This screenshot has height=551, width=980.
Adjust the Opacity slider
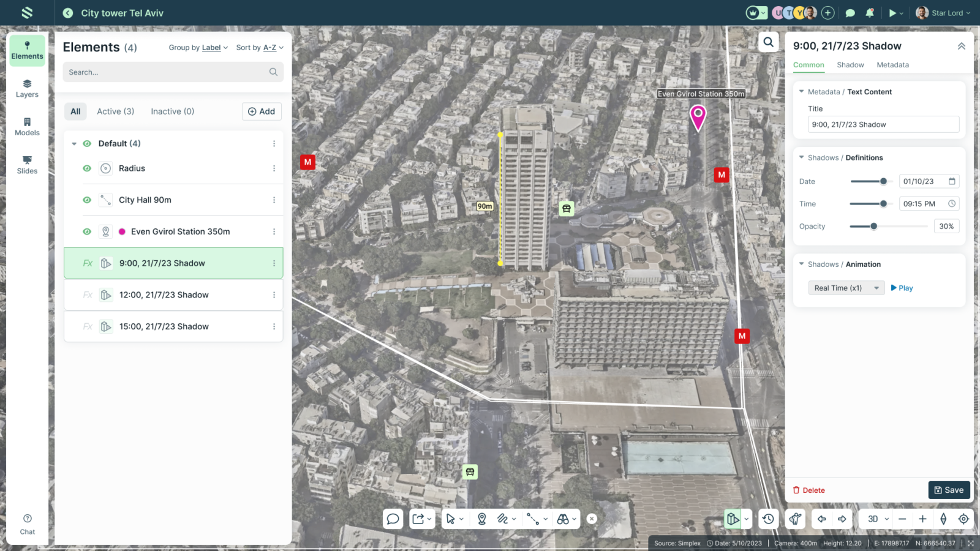tap(874, 227)
